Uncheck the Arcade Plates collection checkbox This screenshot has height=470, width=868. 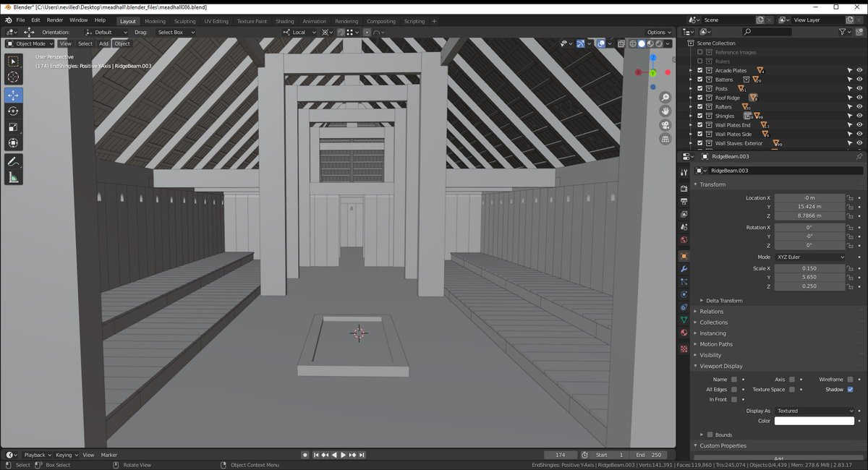(x=700, y=70)
